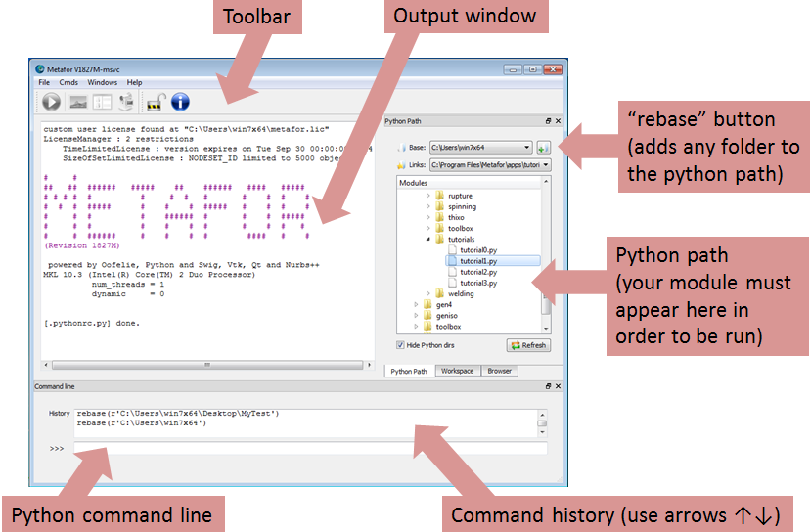810x532 pixels.
Task: Click the Modules column header
Action: 469,183
